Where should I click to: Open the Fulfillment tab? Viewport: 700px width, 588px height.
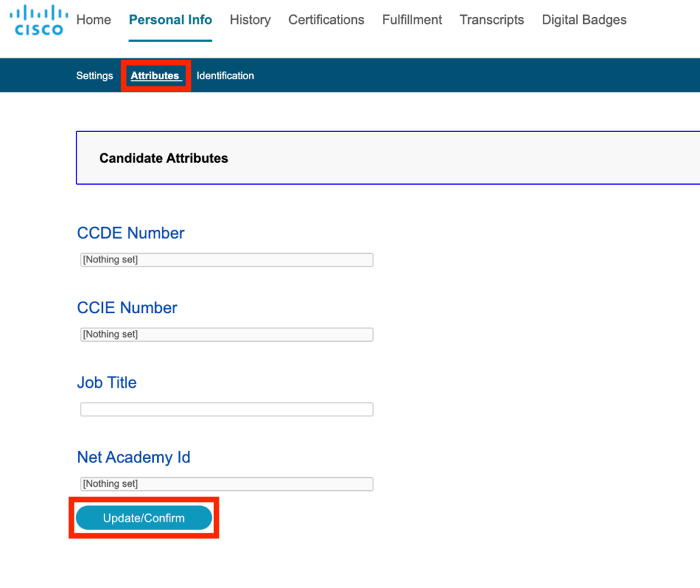point(412,20)
